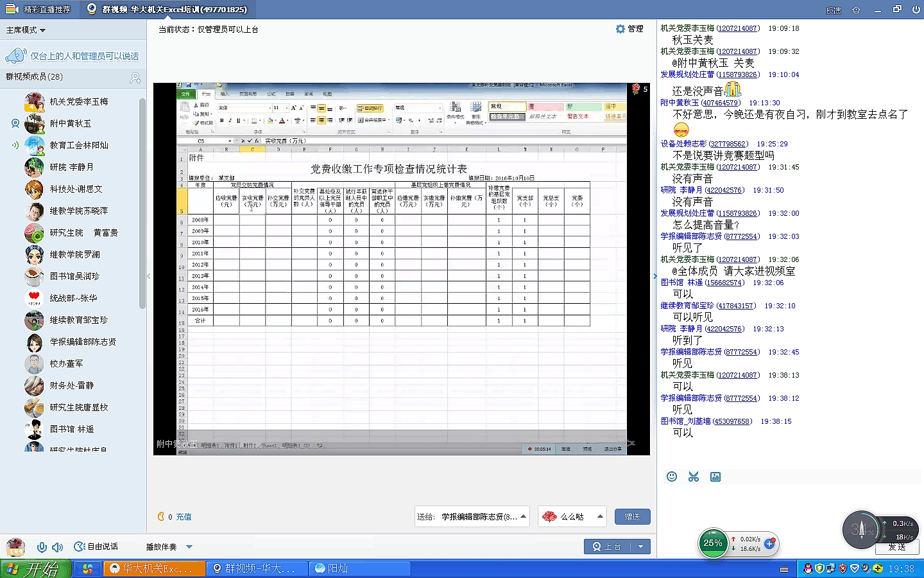This screenshot has width=924, height=578.
Task: Click the QQ penguin tray icon
Action: pos(808,569)
